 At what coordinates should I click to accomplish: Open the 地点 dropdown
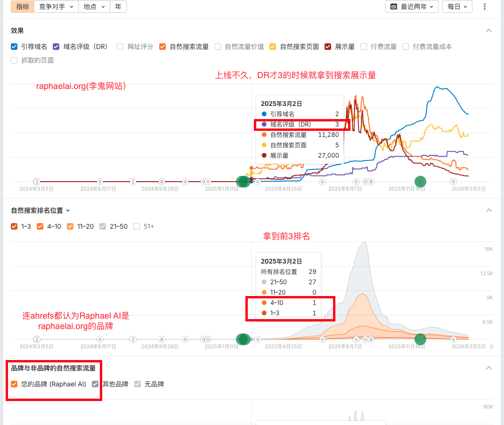[94, 7]
